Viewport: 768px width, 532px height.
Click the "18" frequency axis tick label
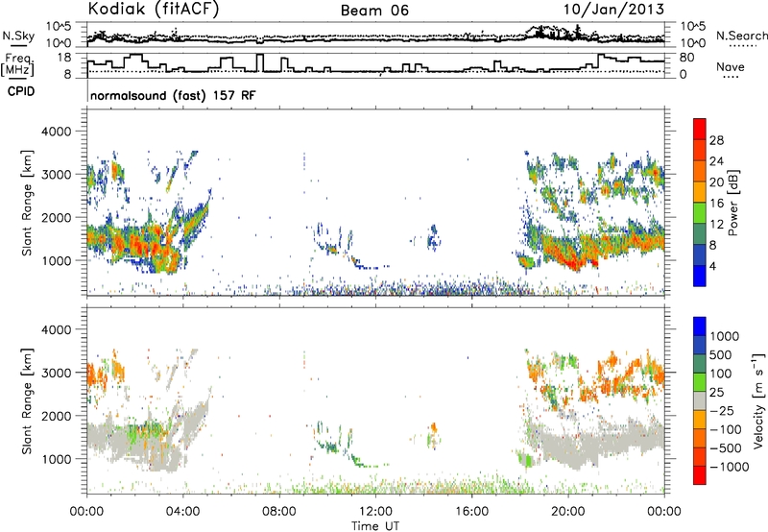(63, 58)
